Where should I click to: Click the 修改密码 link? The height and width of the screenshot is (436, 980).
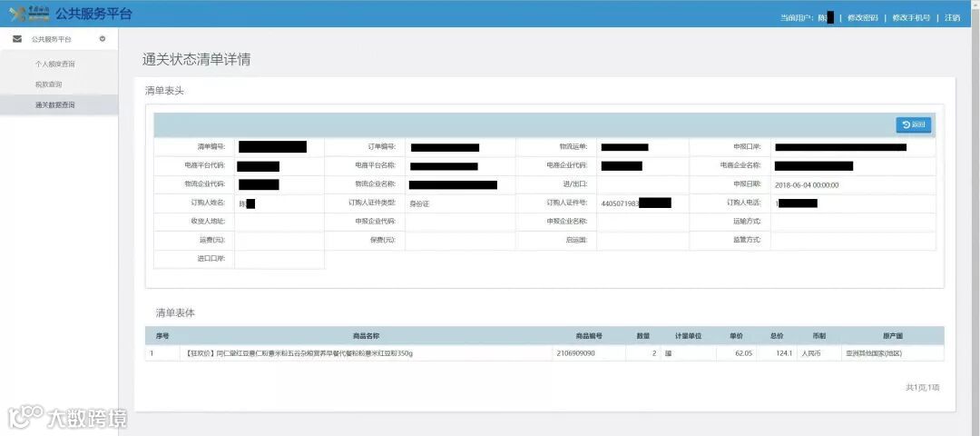point(863,17)
